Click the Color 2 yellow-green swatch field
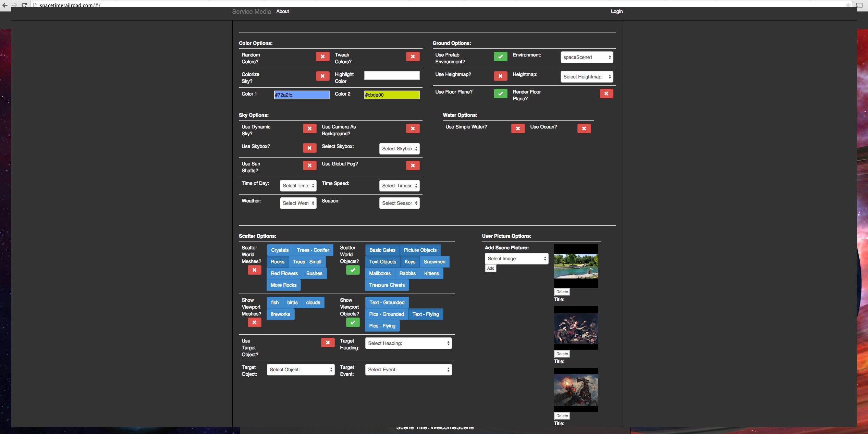The image size is (868, 434). point(391,95)
